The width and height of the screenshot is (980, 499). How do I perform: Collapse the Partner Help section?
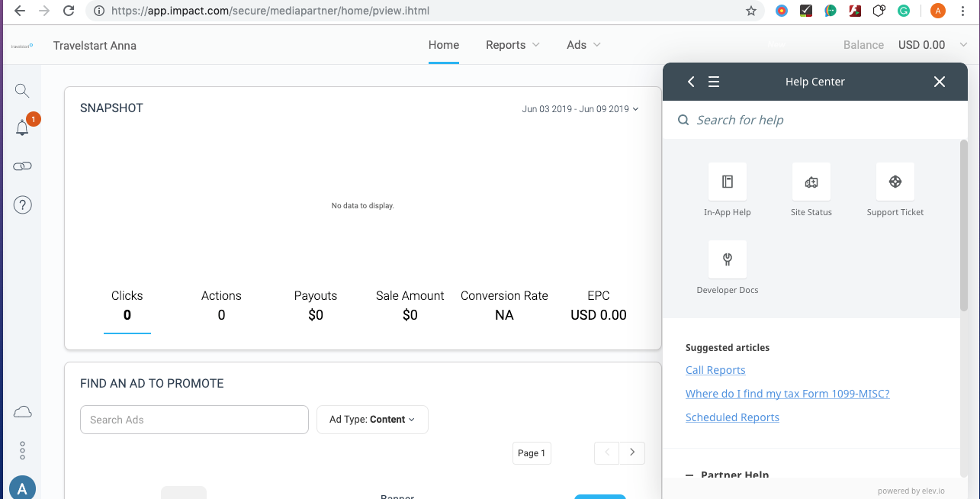coord(690,475)
